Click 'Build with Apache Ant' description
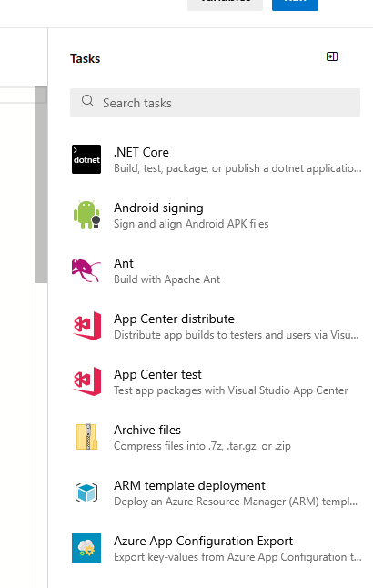The image size is (373, 588). click(x=166, y=279)
